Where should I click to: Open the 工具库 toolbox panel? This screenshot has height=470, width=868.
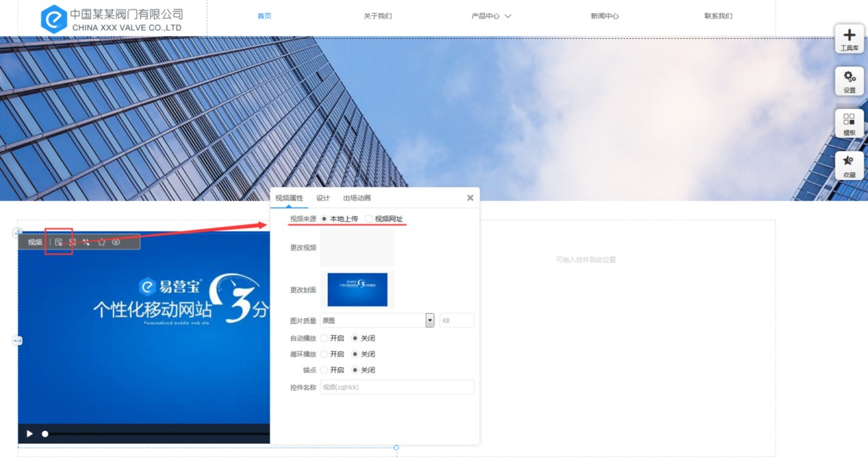tap(849, 38)
